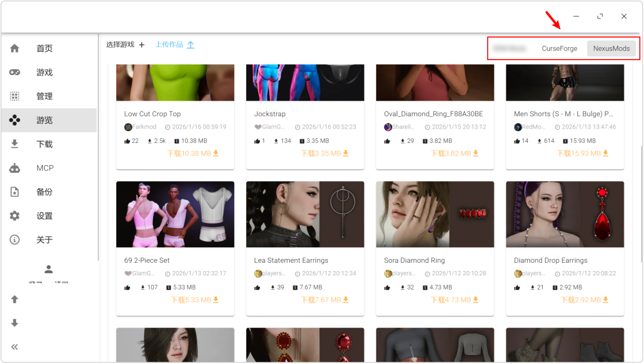This screenshot has height=364, width=644.
Task: Open the Lea Statement Earrings thumbnail
Action: [305, 214]
